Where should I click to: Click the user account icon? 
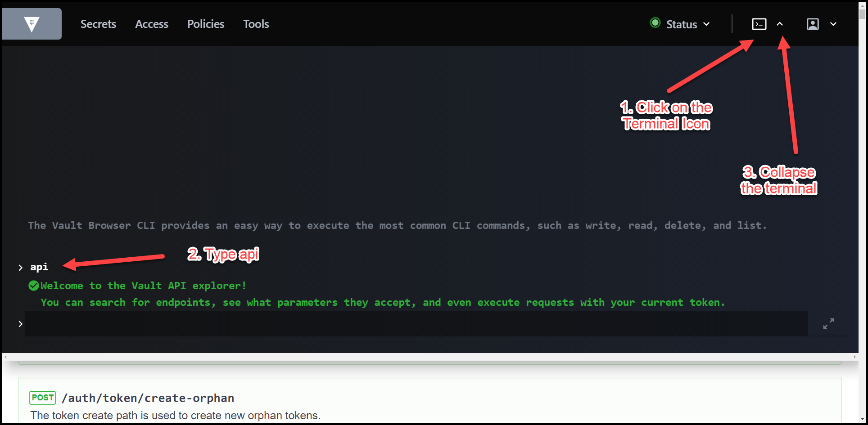point(813,24)
